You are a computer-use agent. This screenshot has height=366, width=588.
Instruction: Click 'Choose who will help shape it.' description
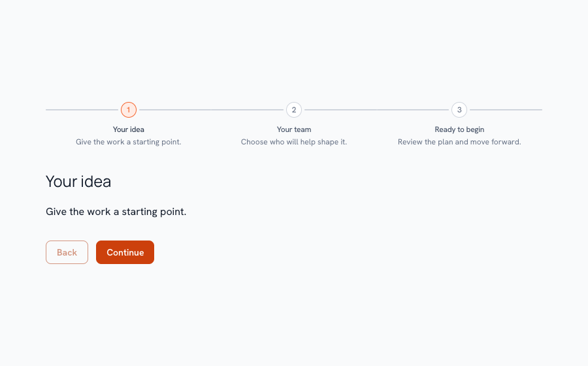294,142
